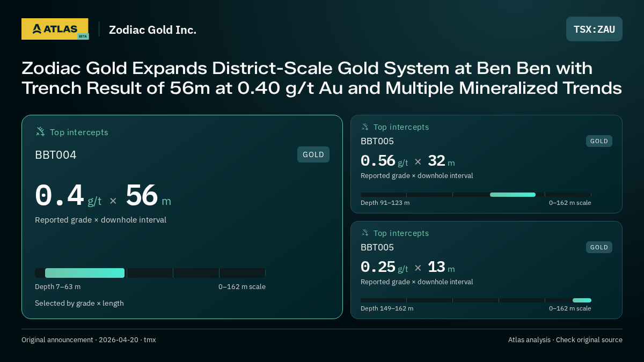
Task: Click the depth 149–162 m highlighted bar segment
Action: [582, 300]
